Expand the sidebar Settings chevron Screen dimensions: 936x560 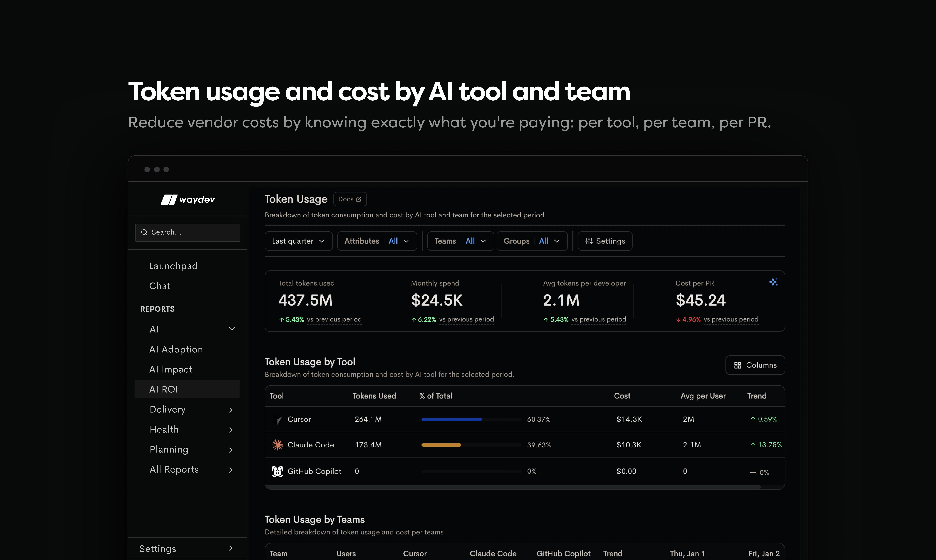click(231, 548)
